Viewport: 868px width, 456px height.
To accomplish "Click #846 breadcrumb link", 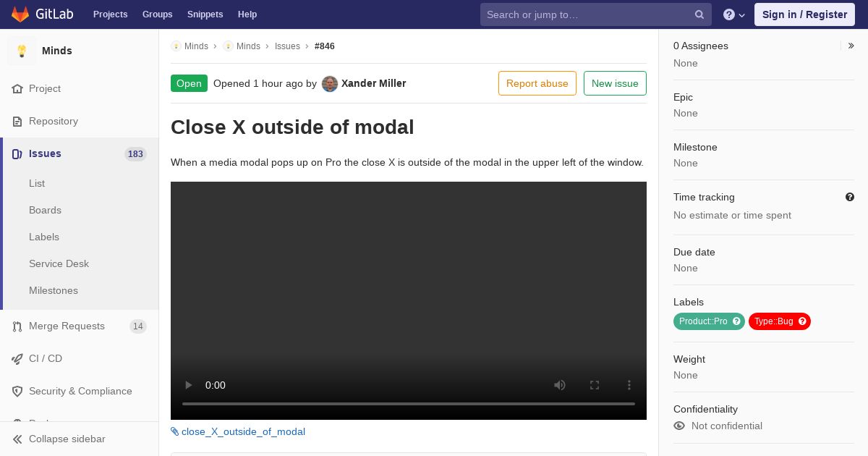I will pos(325,46).
